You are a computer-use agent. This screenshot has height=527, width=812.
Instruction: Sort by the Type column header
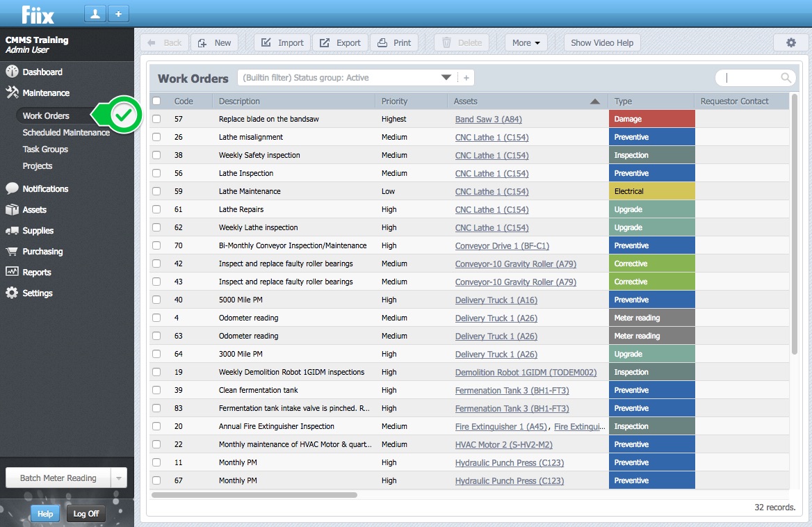click(622, 101)
